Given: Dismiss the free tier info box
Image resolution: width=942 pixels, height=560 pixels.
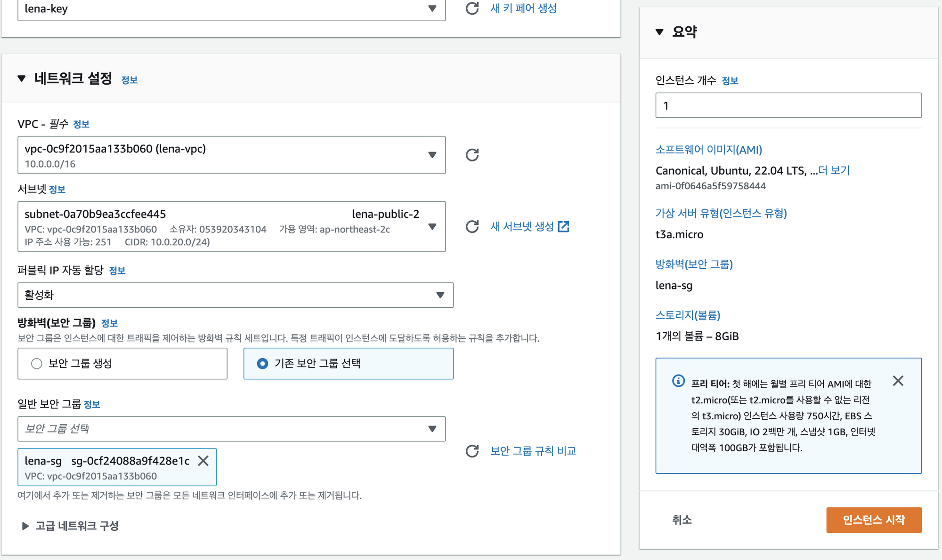Looking at the screenshot, I should pos(898,381).
